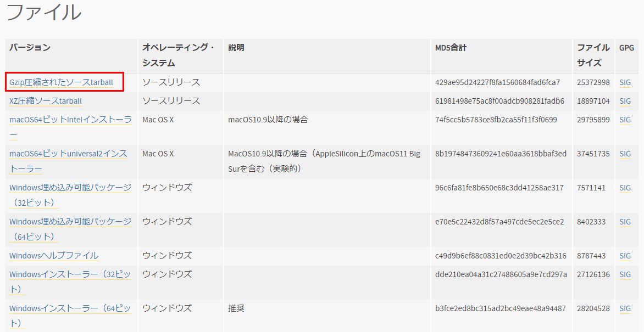Select ソースリリース in the XZ tarball row
The height and width of the screenshot is (332, 644).
pyautogui.click(x=171, y=101)
